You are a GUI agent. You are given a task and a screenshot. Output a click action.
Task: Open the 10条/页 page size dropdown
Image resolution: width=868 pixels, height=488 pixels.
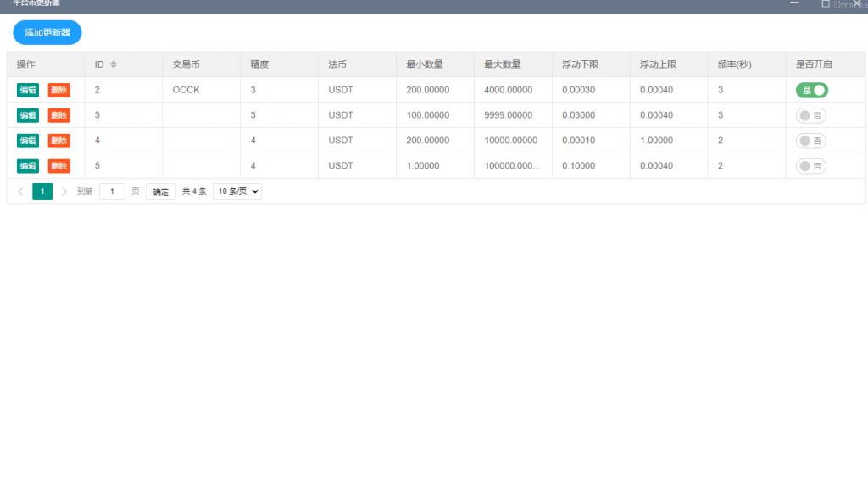pos(237,191)
